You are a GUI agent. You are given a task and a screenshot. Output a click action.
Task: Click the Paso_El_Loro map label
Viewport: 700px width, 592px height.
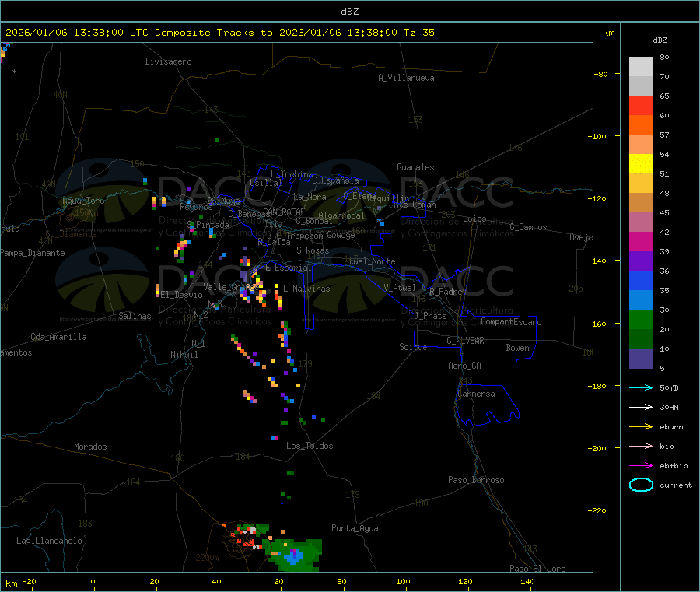[537, 569]
